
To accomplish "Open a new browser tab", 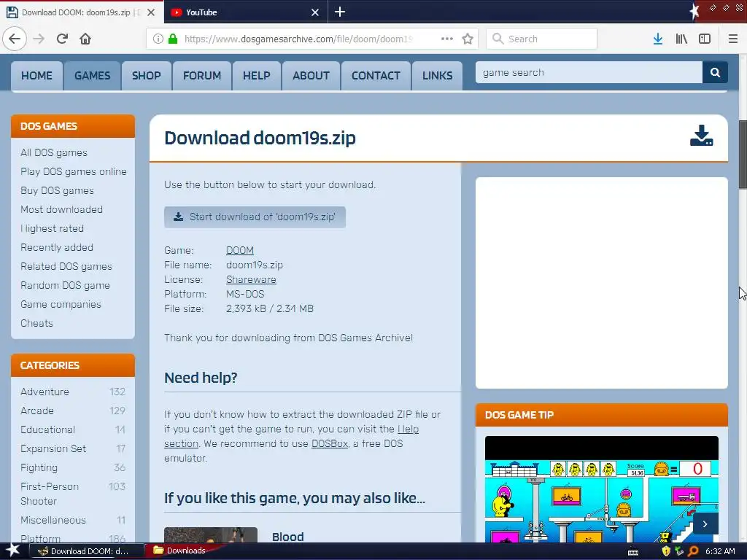I will (340, 12).
